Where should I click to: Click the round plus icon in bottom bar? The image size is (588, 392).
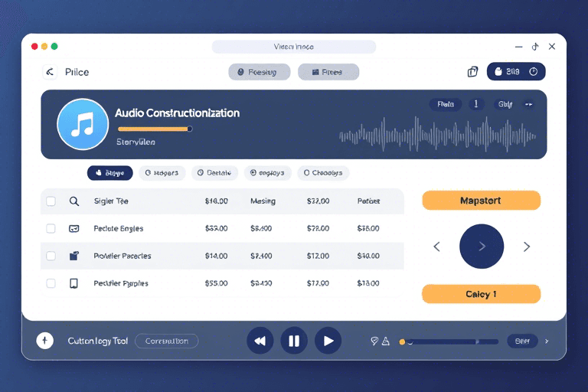[x=45, y=341]
